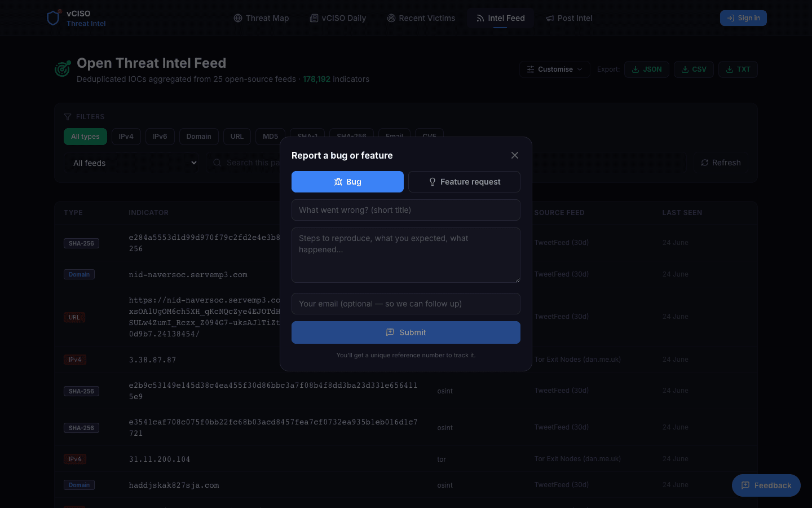This screenshot has height=508, width=812.
Task: Click the optional email field
Action: click(x=406, y=304)
